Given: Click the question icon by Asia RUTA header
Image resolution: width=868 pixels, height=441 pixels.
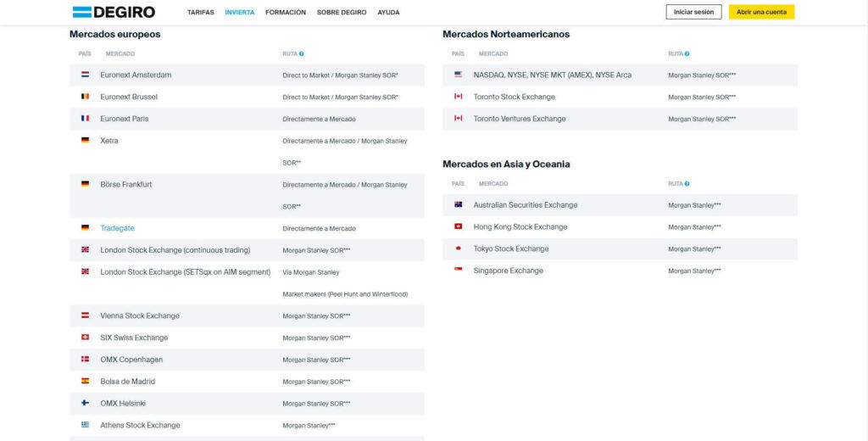Looking at the screenshot, I should (687, 183).
